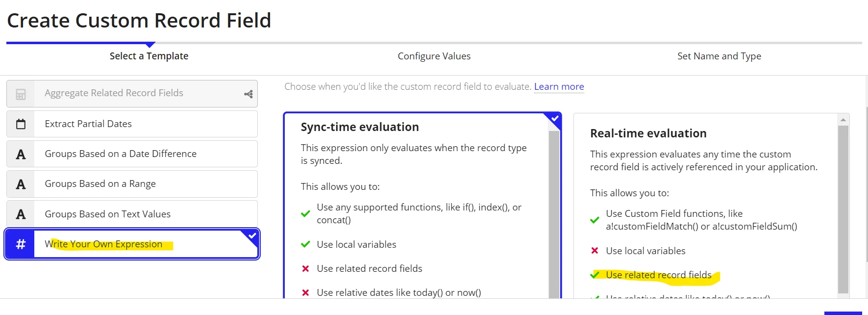This screenshot has height=315, width=868.
Task: Click the letter A icon for Groups Based on a Range
Action: [21, 184]
